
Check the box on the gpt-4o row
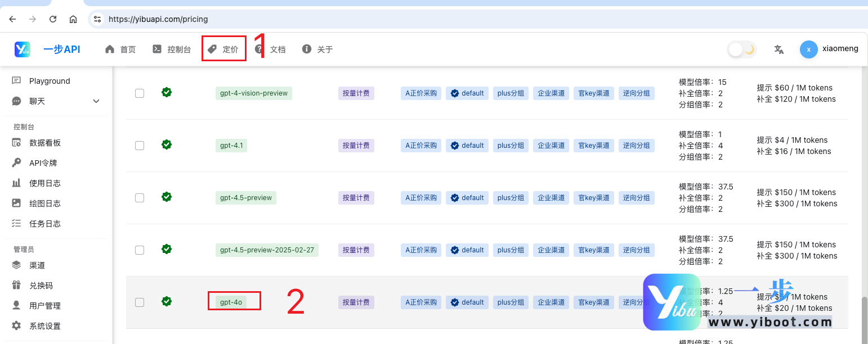coord(140,302)
